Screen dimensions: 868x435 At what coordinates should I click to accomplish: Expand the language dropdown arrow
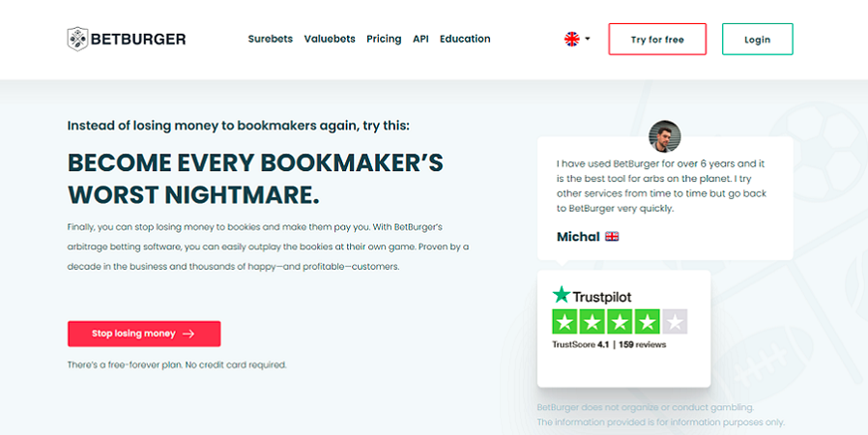[588, 39]
